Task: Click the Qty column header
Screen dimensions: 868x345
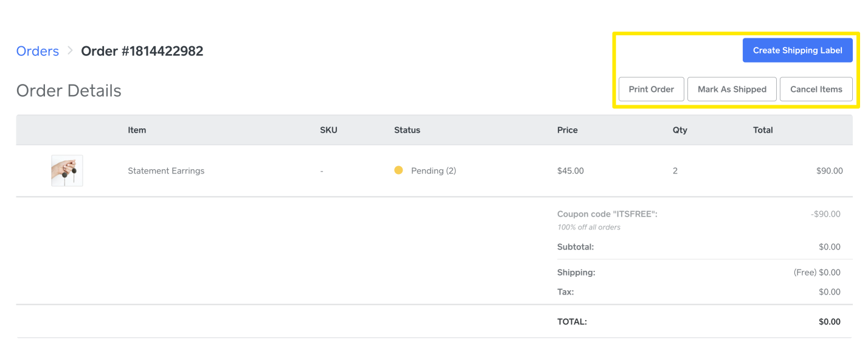Action: tap(679, 130)
